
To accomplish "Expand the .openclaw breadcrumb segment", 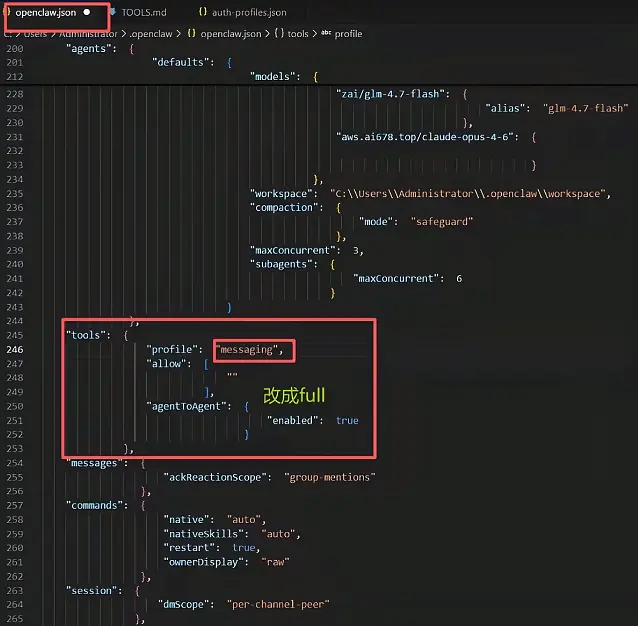I will (x=152, y=33).
